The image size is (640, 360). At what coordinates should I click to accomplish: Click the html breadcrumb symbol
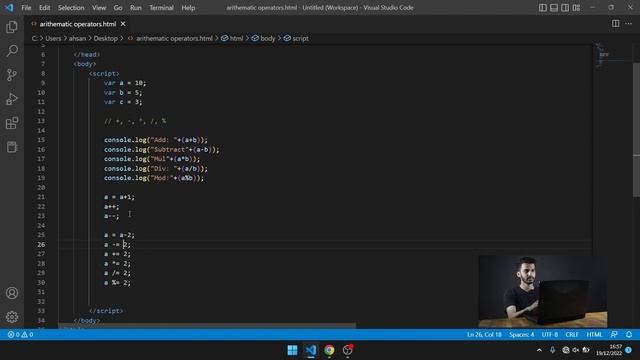click(232, 38)
